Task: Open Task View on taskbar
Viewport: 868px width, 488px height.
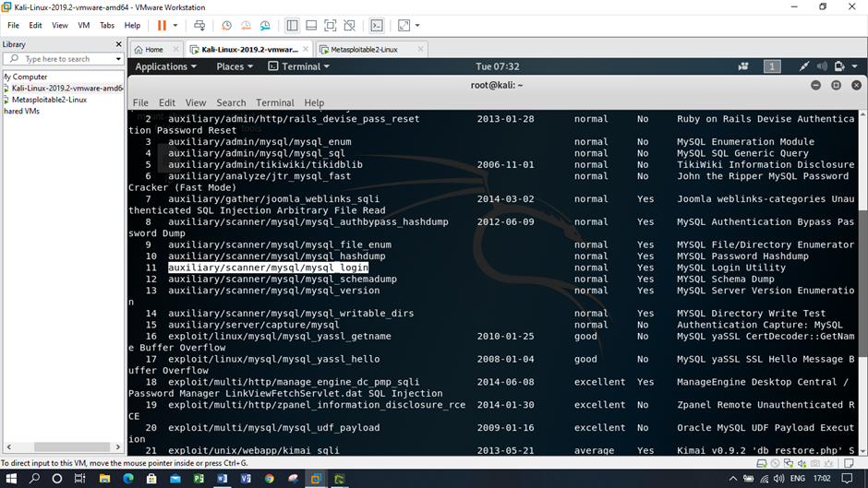Action: coord(79,479)
